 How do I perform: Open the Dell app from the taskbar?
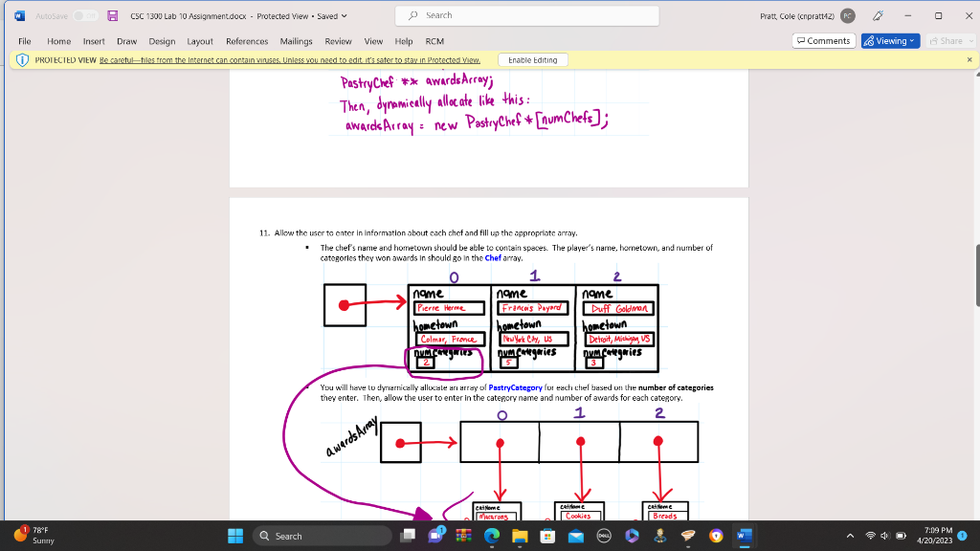pos(603,535)
